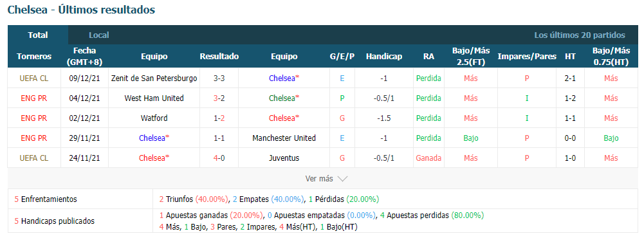Open the 3-3 match result
The image size is (644, 238).
[x=219, y=78]
